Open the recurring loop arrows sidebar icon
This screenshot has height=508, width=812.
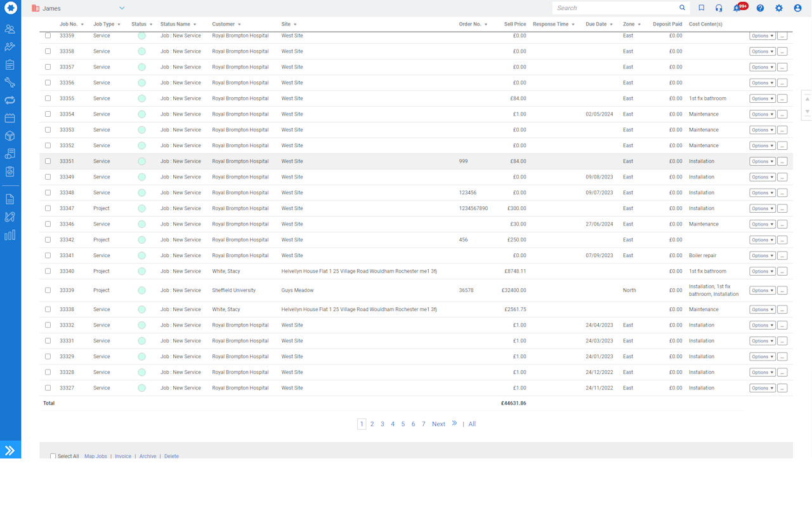pos(10,100)
